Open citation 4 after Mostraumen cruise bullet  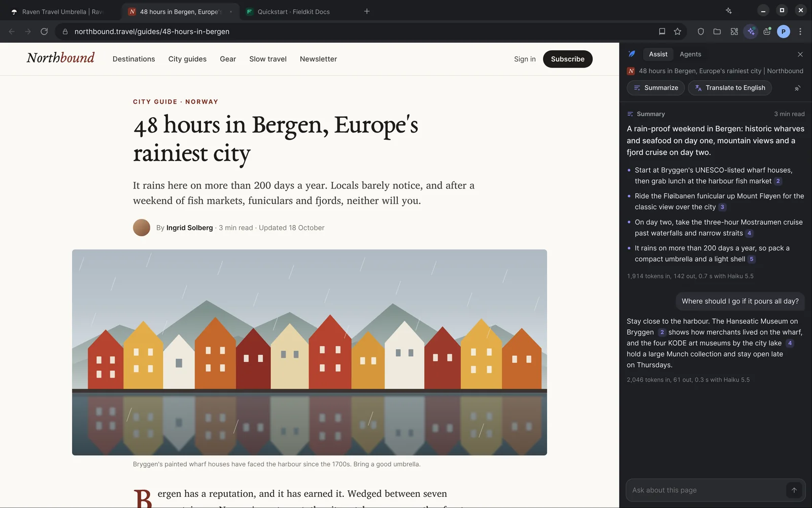coord(750,233)
